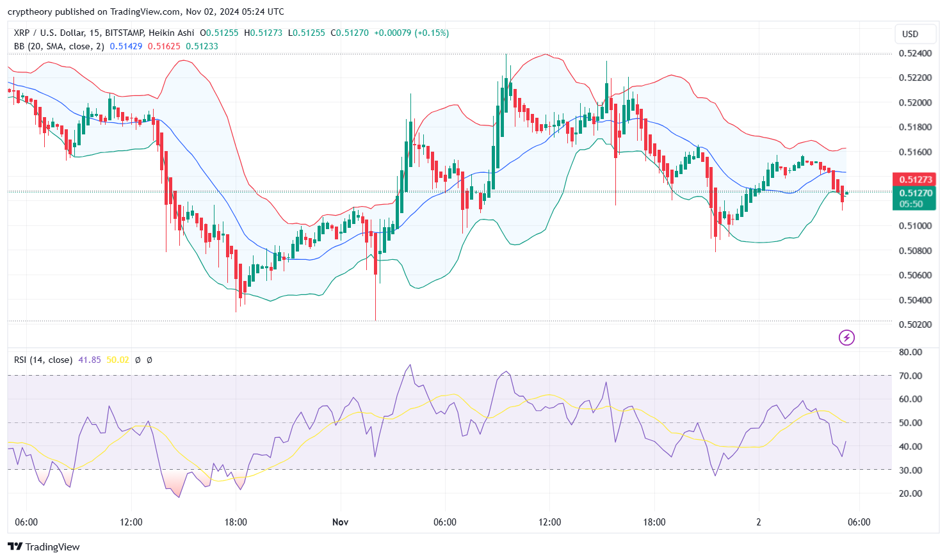
Task: Click the 0.52000 price axis value
Action: tap(915, 102)
